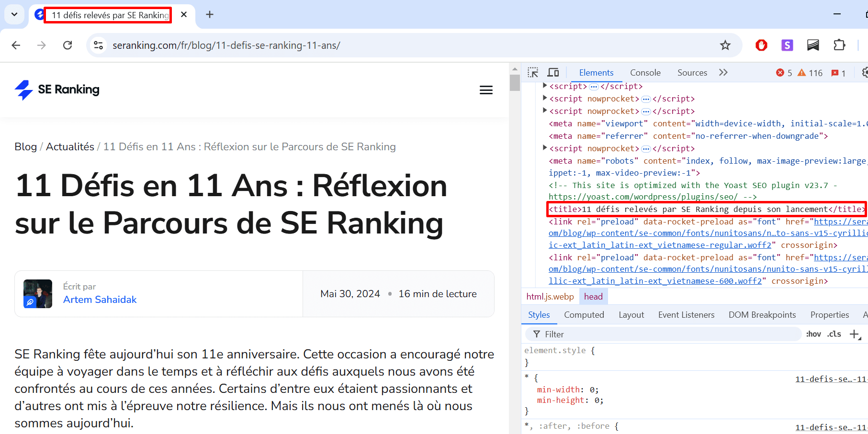
Task: Expand the first script element node
Action: click(545, 86)
